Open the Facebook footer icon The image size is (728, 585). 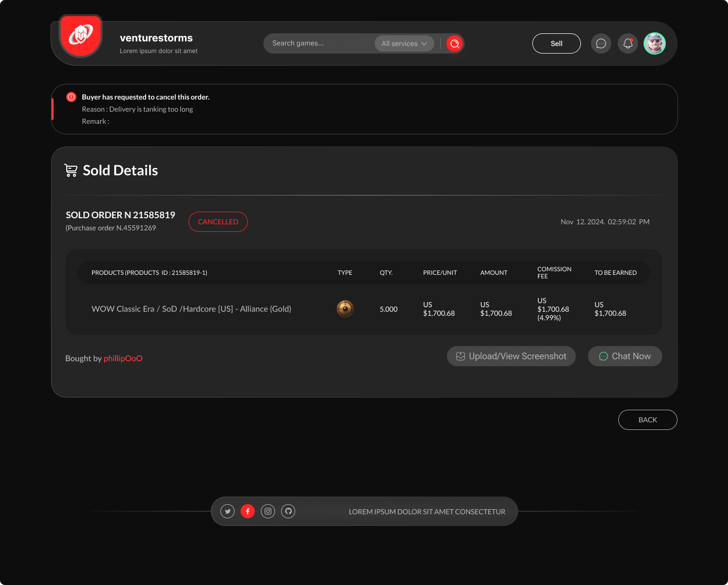pos(248,511)
